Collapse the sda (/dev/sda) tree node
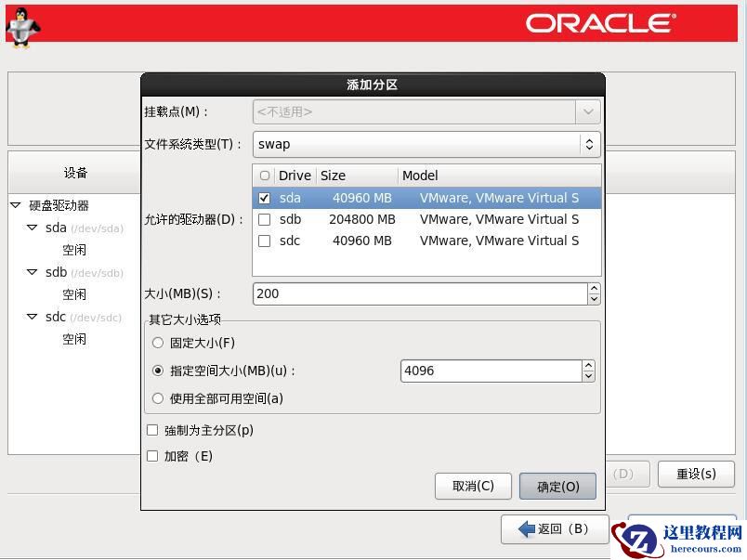Screen dimensions: 747x560 click(32, 228)
